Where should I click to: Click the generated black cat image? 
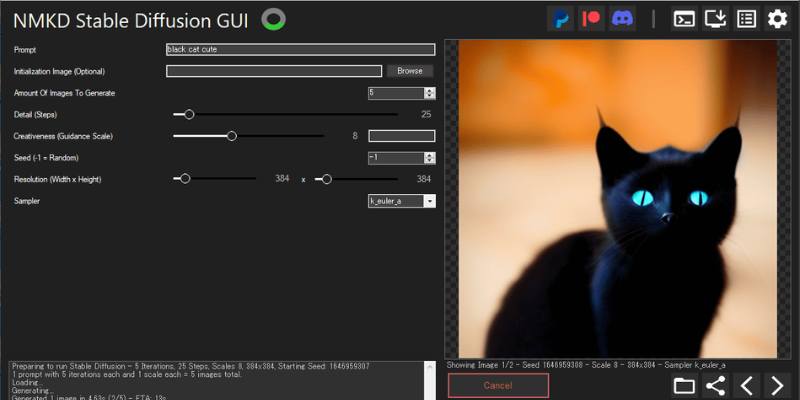618,199
